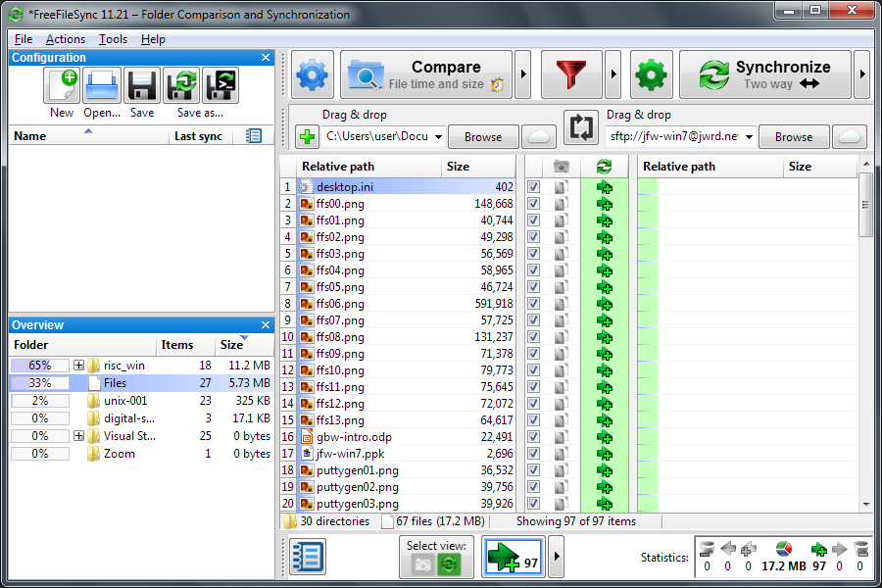Viewport: 882px width, 588px height.
Task: Click the file list vertical scrollbar thumb
Action: pyautogui.click(x=865, y=205)
